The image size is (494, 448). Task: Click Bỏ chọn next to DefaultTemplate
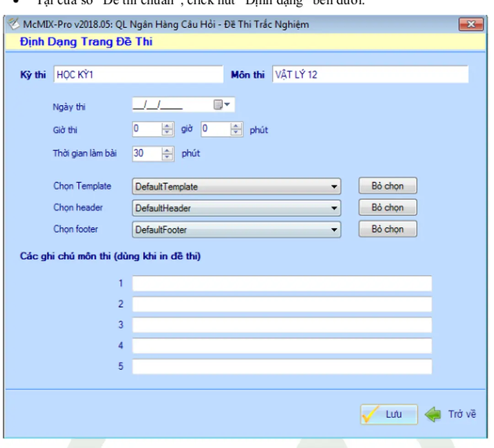pos(387,186)
